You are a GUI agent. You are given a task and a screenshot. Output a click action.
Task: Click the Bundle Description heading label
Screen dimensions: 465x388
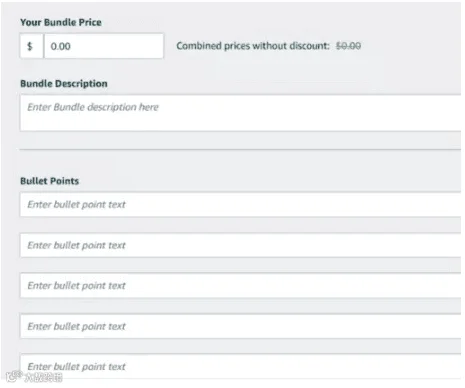(x=64, y=84)
